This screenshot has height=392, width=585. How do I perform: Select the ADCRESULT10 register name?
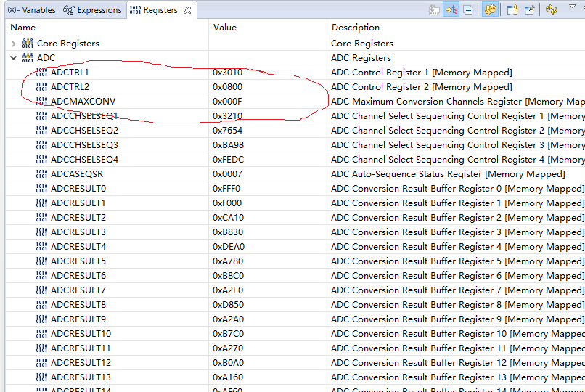(x=81, y=334)
